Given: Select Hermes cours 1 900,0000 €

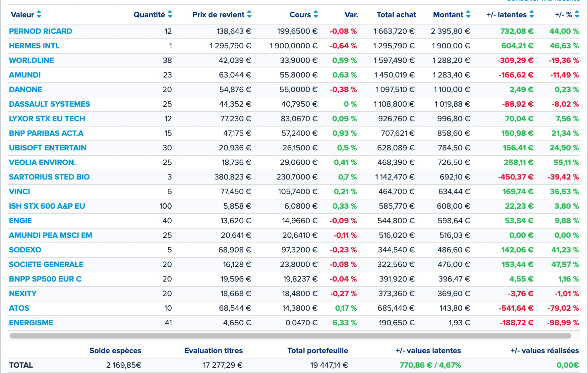Looking at the screenshot, I should (x=294, y=46).
